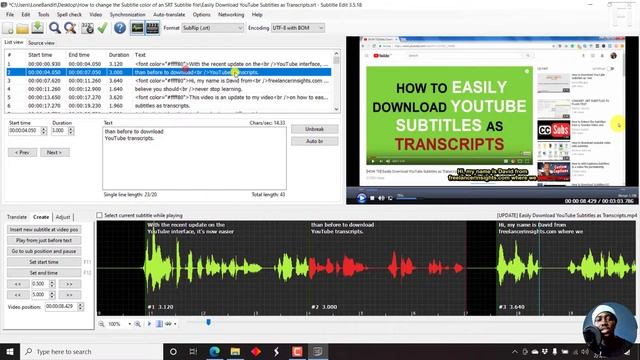Open the Synchronization menu
The width and height of the screenshot is (640, 360).
(x=127, y=14)
